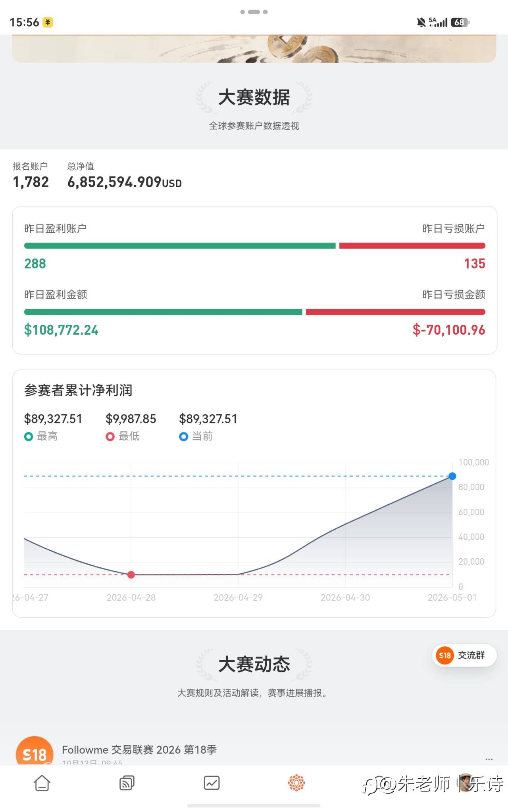Open the S18 交流群 floating button
The width and height of the screenshot is (508, 812).
(x=464, y=655)
